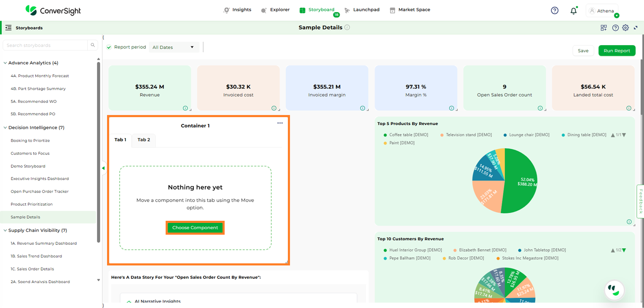
Task: Switch to Tab 2 in Container 1
Action: (144, 140)
